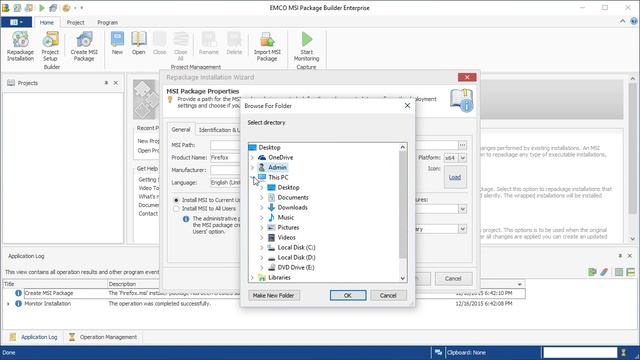The width and height of the screenshot is (640, 360).
Task: Click the folder tree scroll up arrow
Action: click(x=402, y=147)
